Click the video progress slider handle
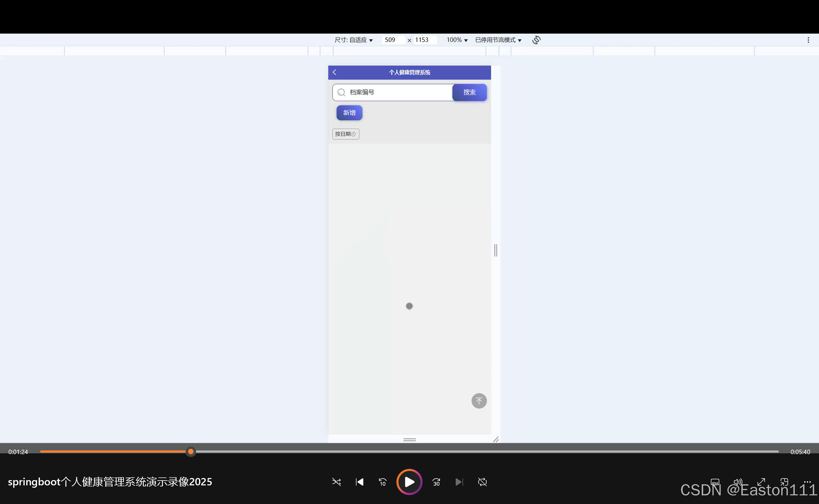This screenshot has height=504, width=819. [x=191, y=452]
